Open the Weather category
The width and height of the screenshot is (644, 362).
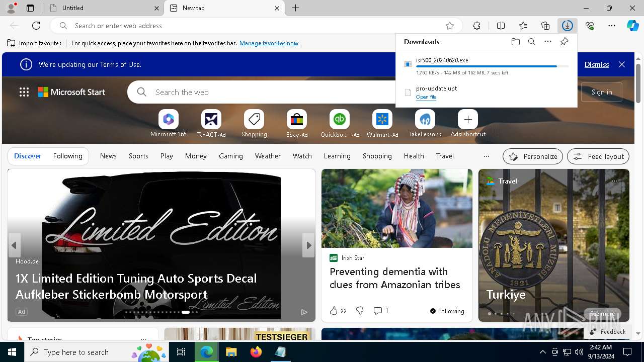click(x=268, y=156)
